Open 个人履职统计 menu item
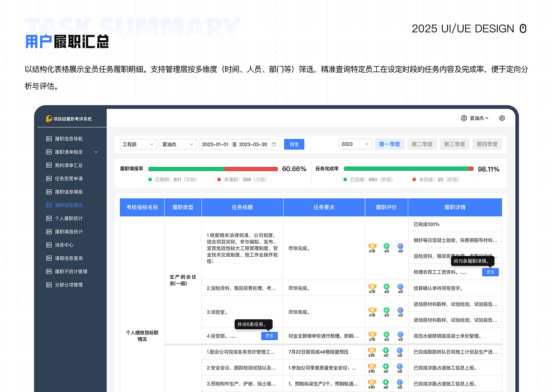Image resolution: width=553 pixels, height=392 pixels. point(69,218)
